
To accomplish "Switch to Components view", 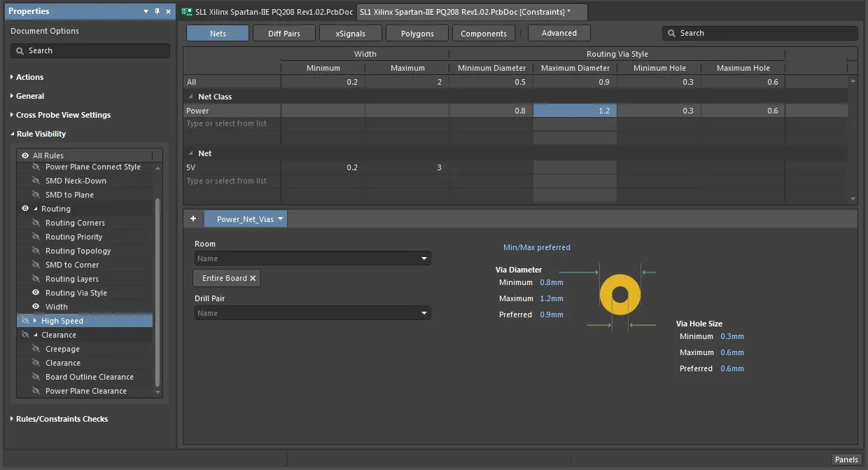I will 484,33.
